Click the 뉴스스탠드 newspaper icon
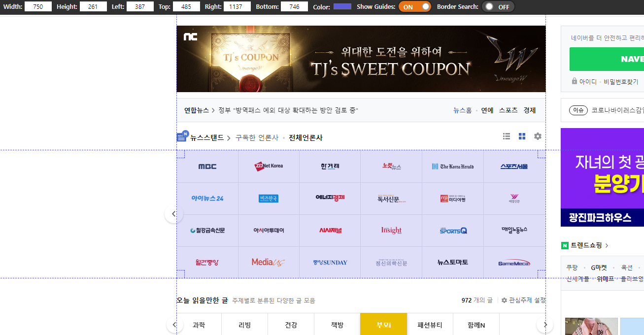This screenshot has width=644, height=335. (182, 136)
